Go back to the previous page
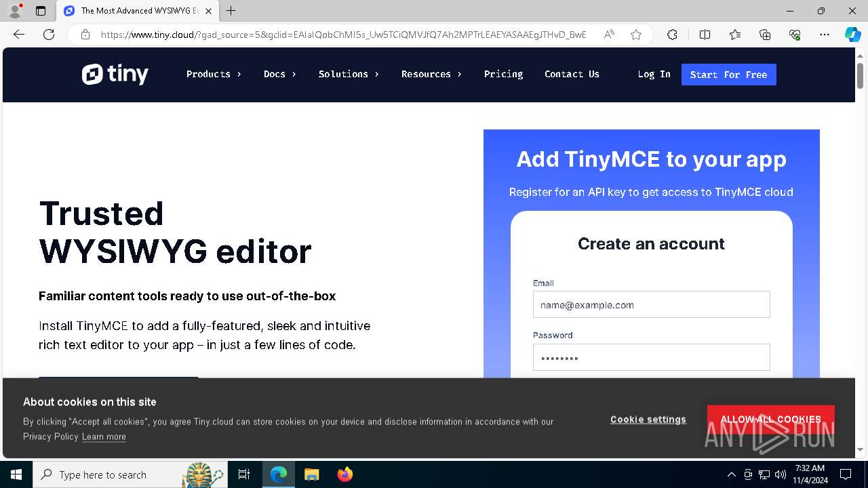868x488 pixels. (x=19, y=35)
